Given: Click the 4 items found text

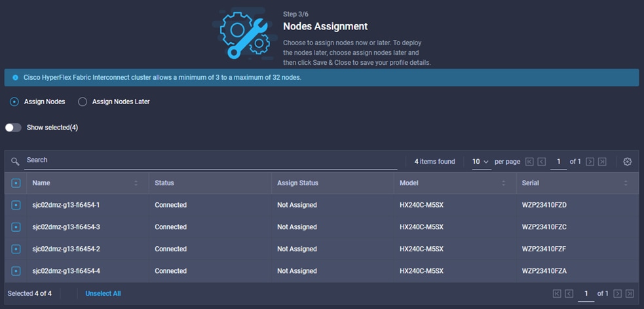Looking at the screenshot, I should pyautogui.click(x=434, y=162).
